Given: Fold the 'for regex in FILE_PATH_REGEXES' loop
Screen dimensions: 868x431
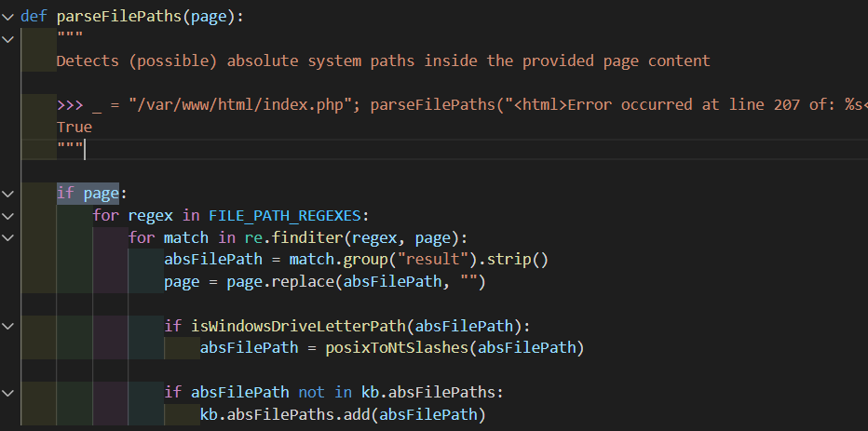Looking at the screenshot, I should pos(8,216).
